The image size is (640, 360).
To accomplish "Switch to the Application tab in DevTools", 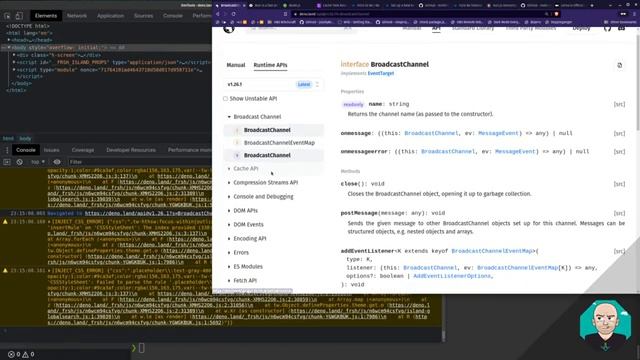I will [110, 16].
